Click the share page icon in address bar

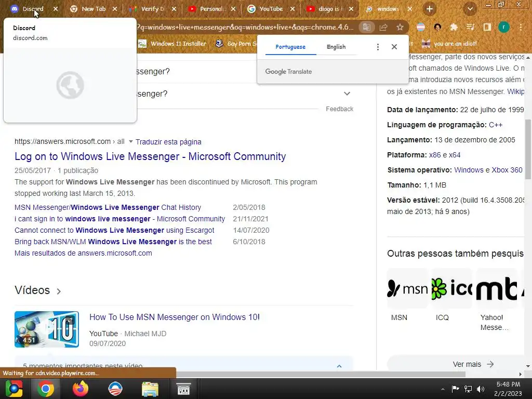pyautogui.click(x=383, y=27)
